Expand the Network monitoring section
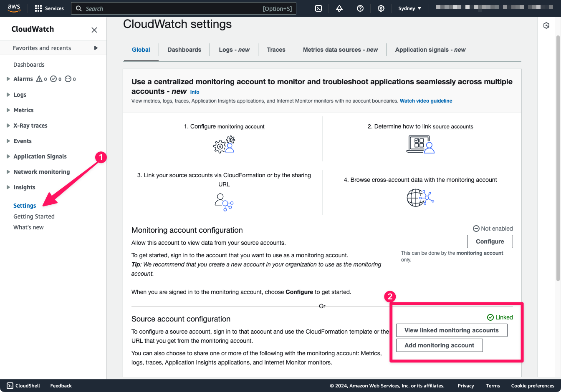Viewport: 561px width, 392px height. pos(8,172)
